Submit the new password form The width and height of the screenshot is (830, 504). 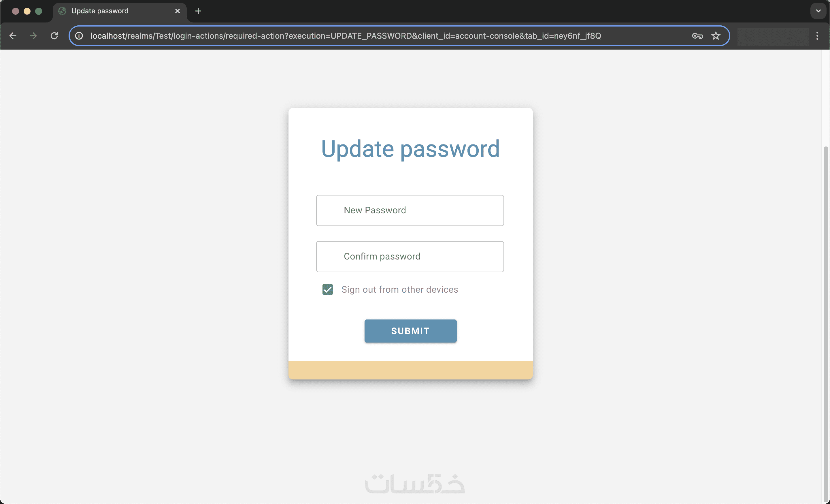pyautogui.click(x=410, y=331)
